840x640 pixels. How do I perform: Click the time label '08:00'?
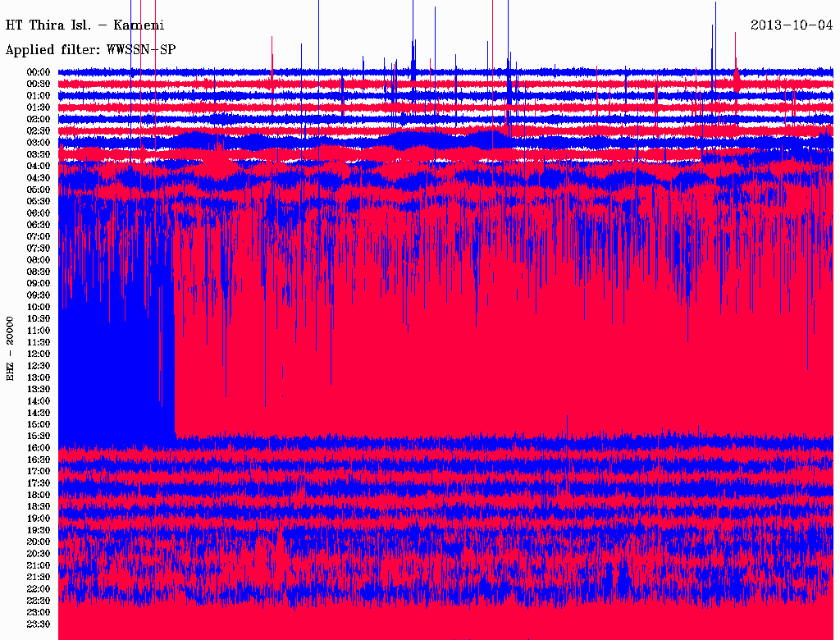click(39, 260)
